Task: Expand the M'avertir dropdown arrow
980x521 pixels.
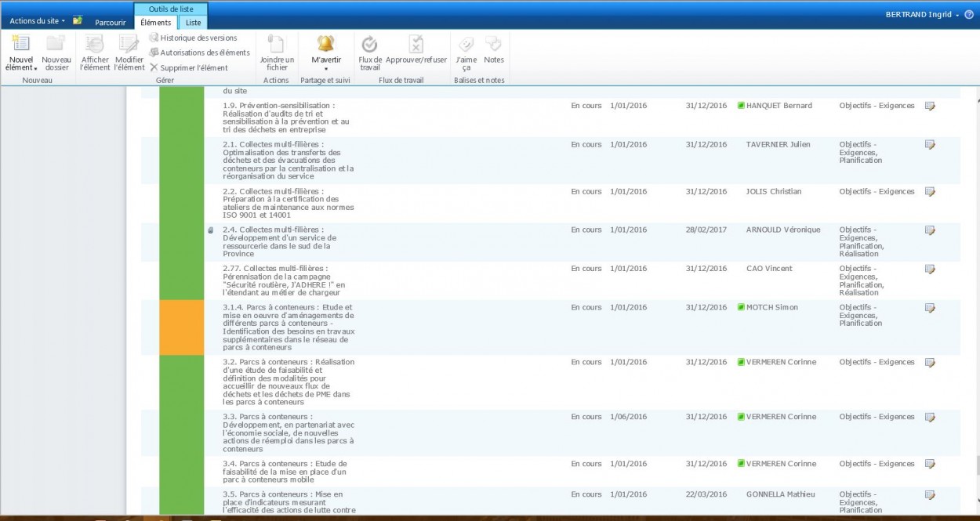Action: pos(325,69)
